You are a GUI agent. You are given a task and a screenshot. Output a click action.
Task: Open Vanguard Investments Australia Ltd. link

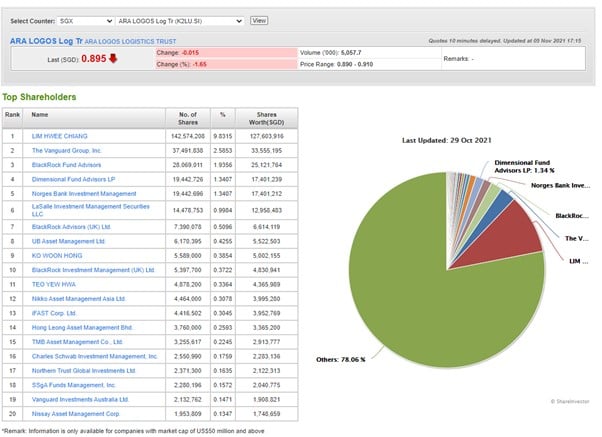(80, 399)
